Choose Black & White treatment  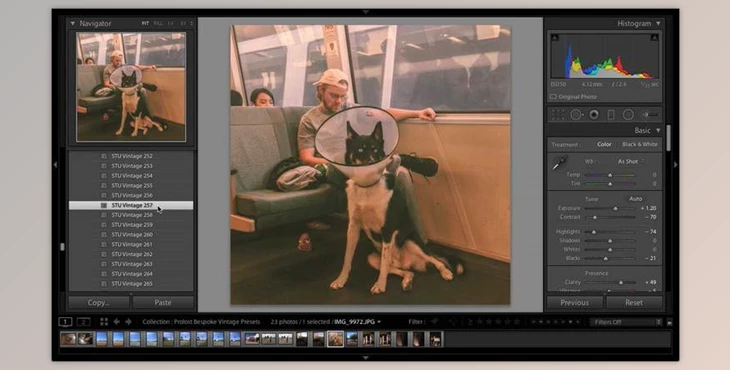tap(640, 144)
